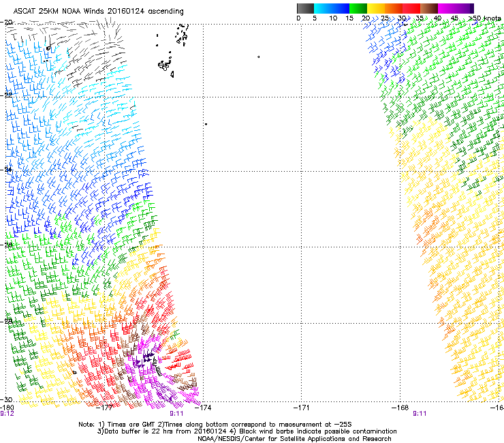This screenshot has width=504, height=443.
Task: Click the -168 longitude axis label
Action: pos(400,408)
